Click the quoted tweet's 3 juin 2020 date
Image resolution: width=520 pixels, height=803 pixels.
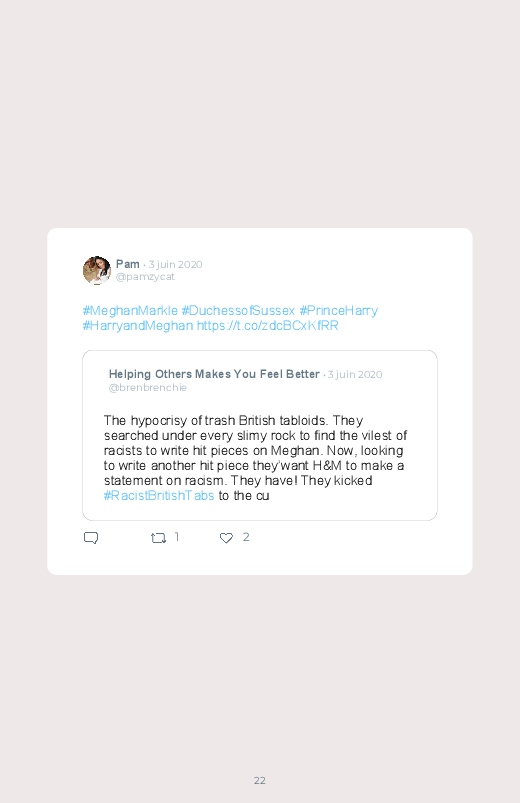point(355,374)
